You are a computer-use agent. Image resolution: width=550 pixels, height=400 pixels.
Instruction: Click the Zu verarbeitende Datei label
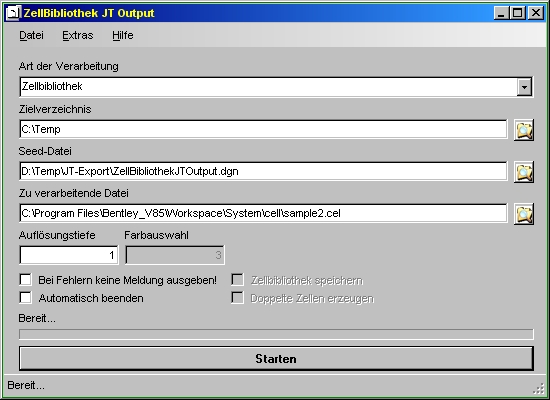click(x=74, y=193)
